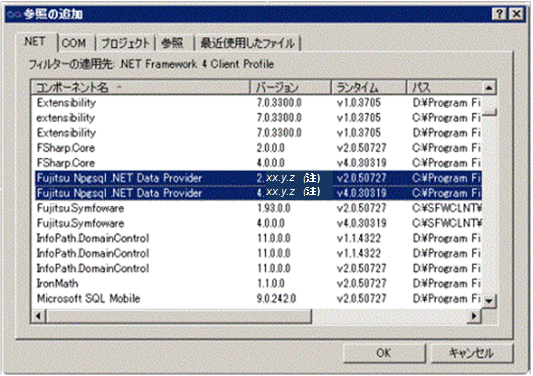The width and height of the screenshot is (533, 376).
Task: Click the horizontal scrollbar thumb
Action: pyautogui.click(x=179, y=316)
